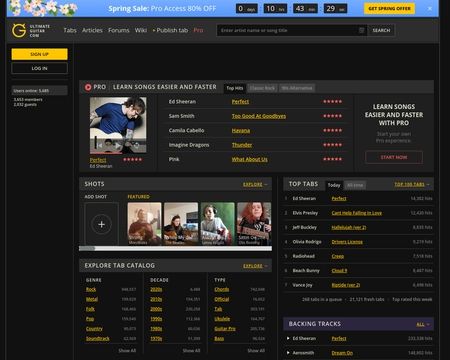Open the Pro menu item

(198, 30)
